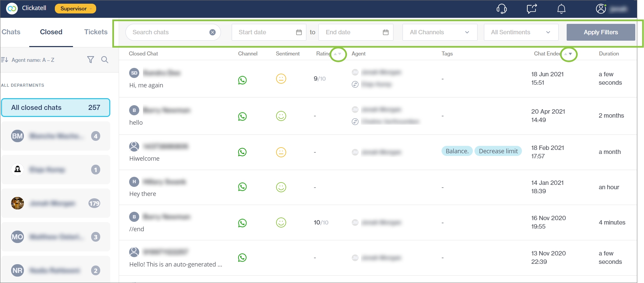
Task: Open the chat share icon in header
Action: click(x=532, y=9)
